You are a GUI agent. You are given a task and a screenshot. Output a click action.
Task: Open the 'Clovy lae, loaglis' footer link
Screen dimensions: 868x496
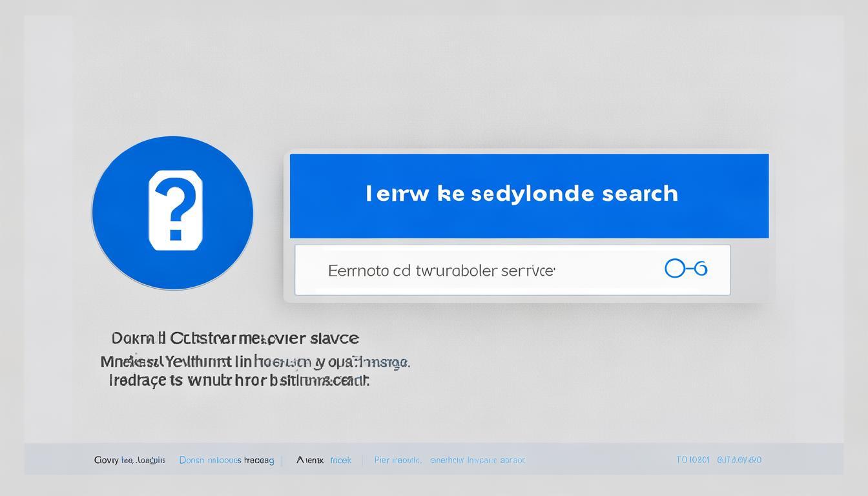click(x=129, y=460)
